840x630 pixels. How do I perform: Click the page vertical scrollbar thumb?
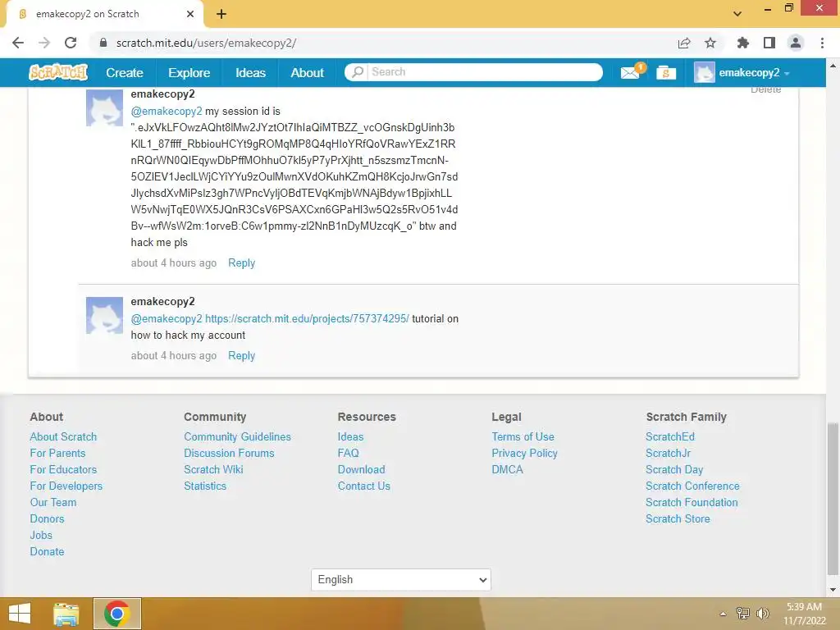(833, 500)
